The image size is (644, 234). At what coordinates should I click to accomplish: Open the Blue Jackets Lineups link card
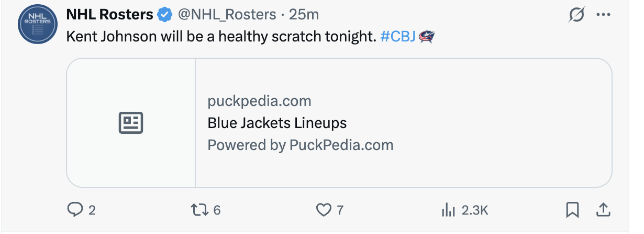pos(277,123)
